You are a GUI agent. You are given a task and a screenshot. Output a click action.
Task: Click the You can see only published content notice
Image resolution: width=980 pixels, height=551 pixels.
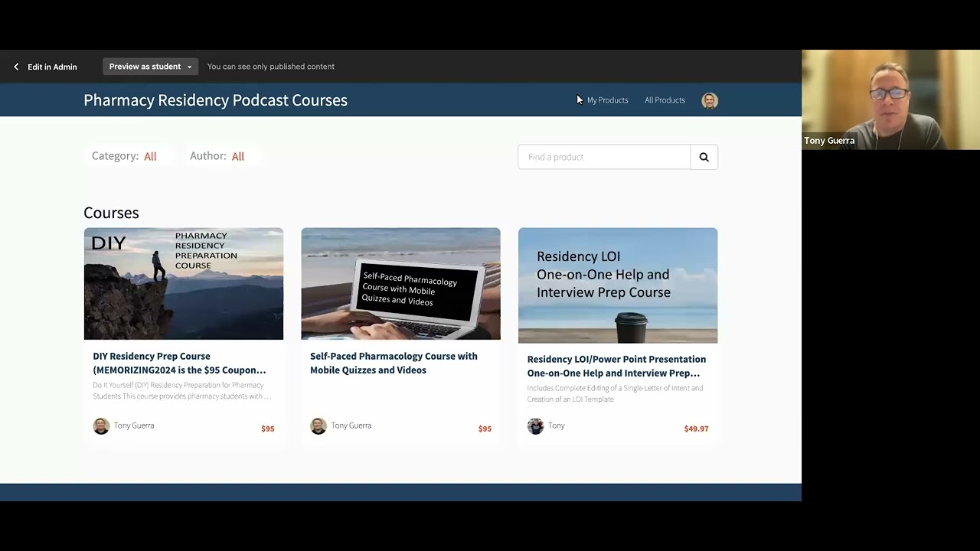[x=271, y=67]
